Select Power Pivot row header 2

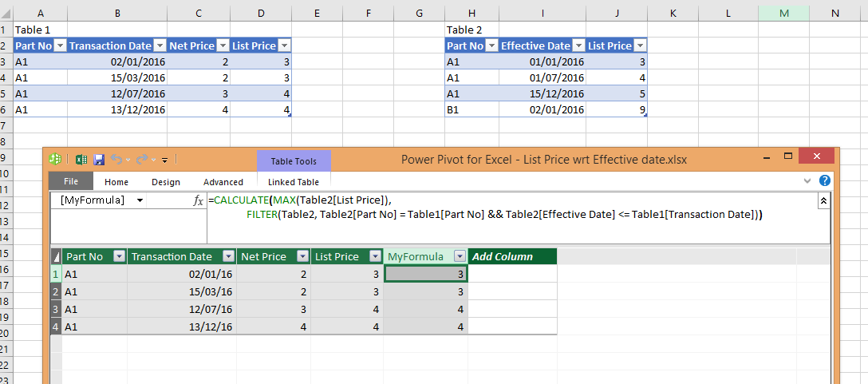pyautogui.click(x=56, y=291)
